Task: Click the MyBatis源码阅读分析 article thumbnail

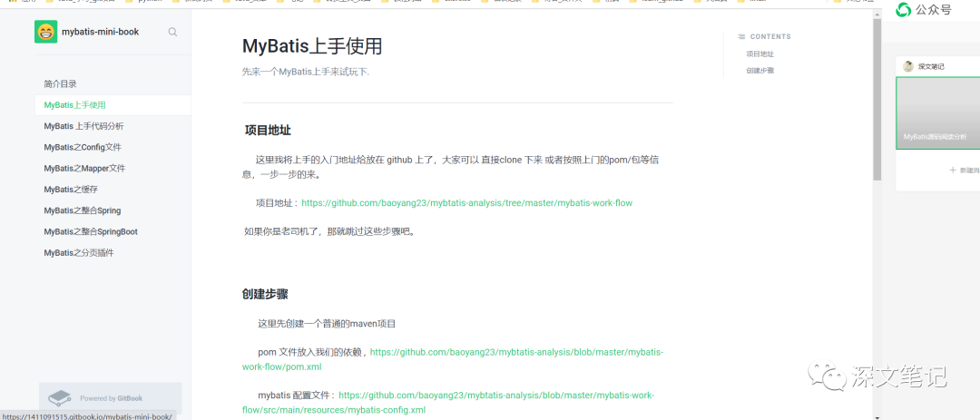Action: [937, 113]
